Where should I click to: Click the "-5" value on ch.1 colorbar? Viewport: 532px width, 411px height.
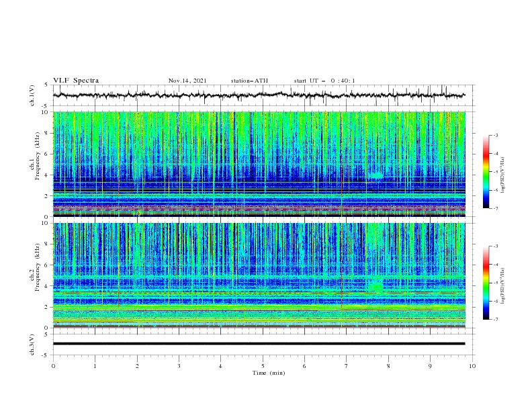click(x=495, y=172)
